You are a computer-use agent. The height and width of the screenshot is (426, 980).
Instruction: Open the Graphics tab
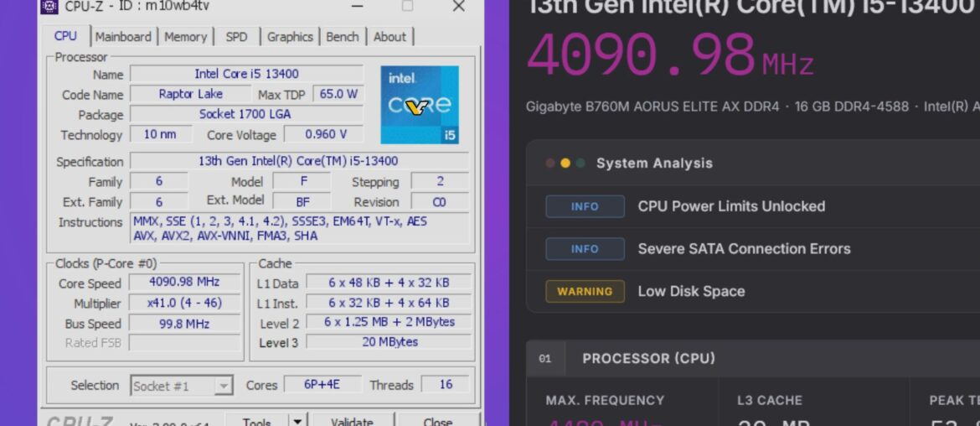coord(290,37)
